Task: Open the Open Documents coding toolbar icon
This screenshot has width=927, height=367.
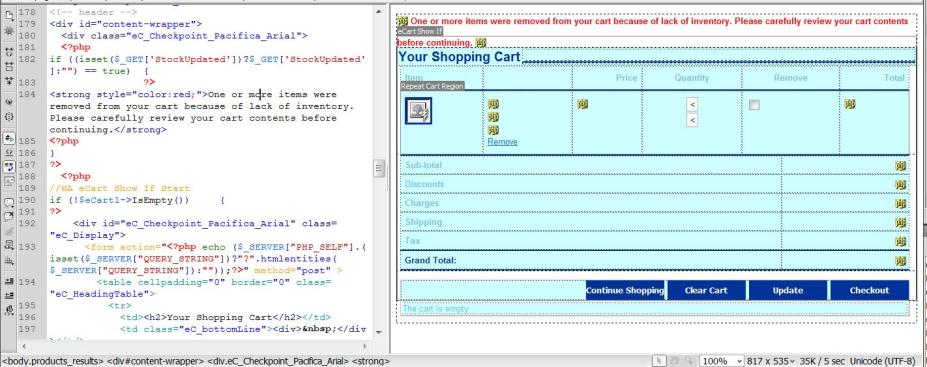Action: 9,17
